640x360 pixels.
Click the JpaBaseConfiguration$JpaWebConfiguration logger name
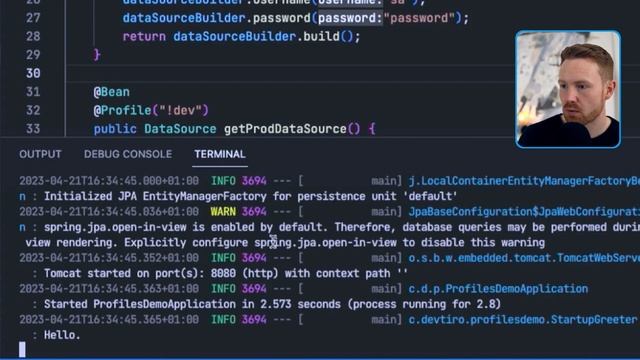(x=524, y=211)
